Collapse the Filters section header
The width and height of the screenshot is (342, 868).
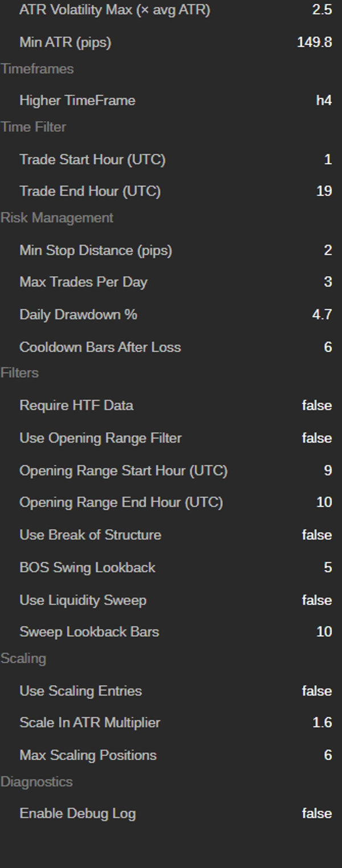[x=19, y=372]
